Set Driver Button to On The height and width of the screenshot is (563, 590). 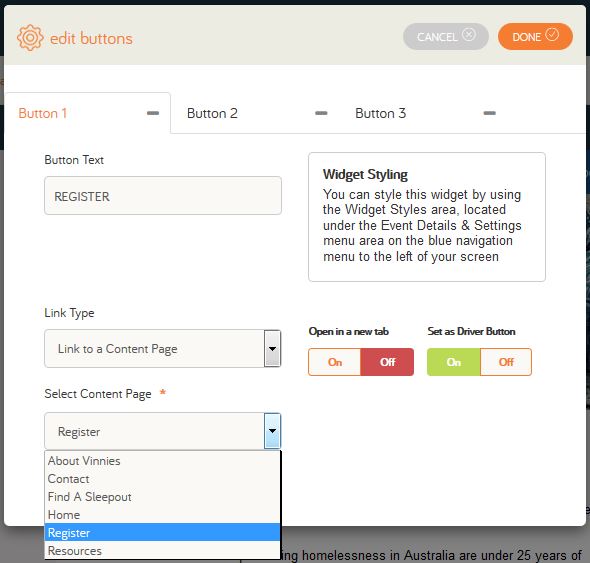453,362
